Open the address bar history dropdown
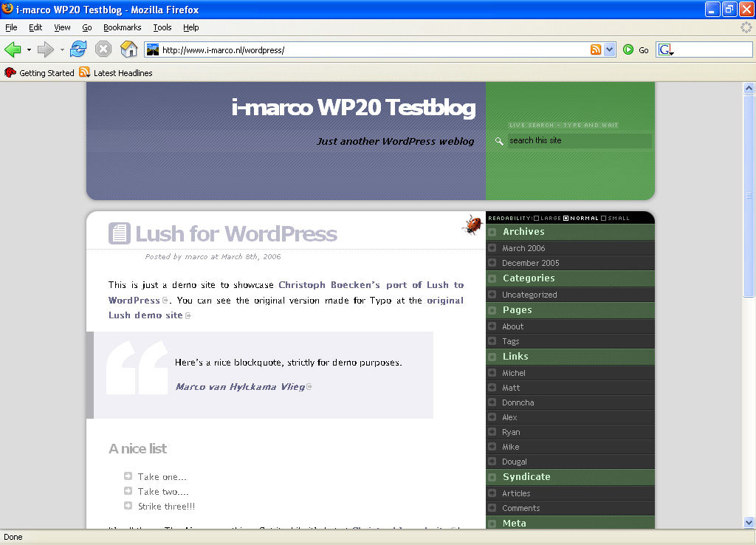This screenshot has height=545, width=756. tap(609, 49)
